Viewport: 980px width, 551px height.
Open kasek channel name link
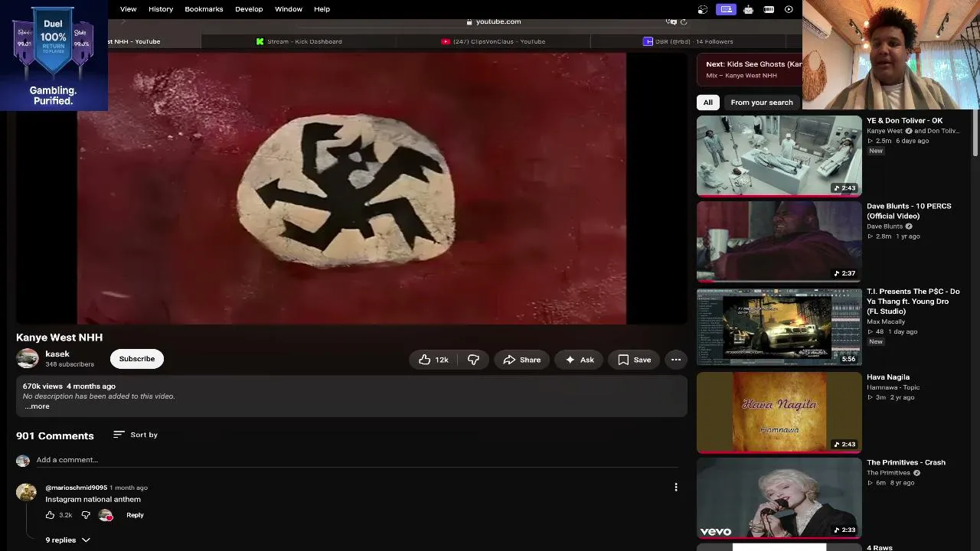(57, 354)
